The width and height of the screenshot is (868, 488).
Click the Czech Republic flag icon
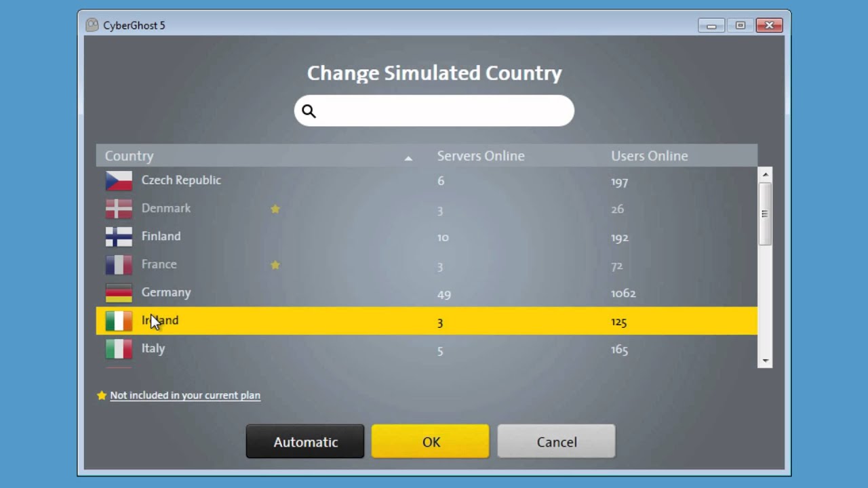(119, 181)
